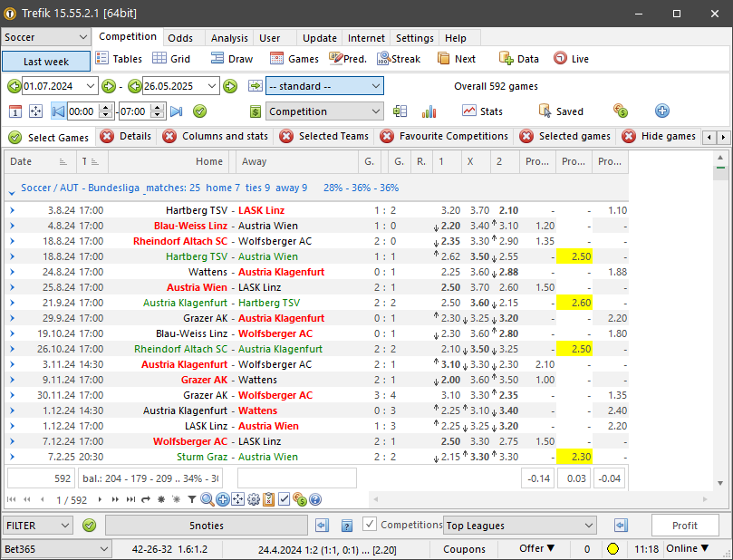Open the Live scores icon
Screen dimensions: 733x560
pos(571,59)
